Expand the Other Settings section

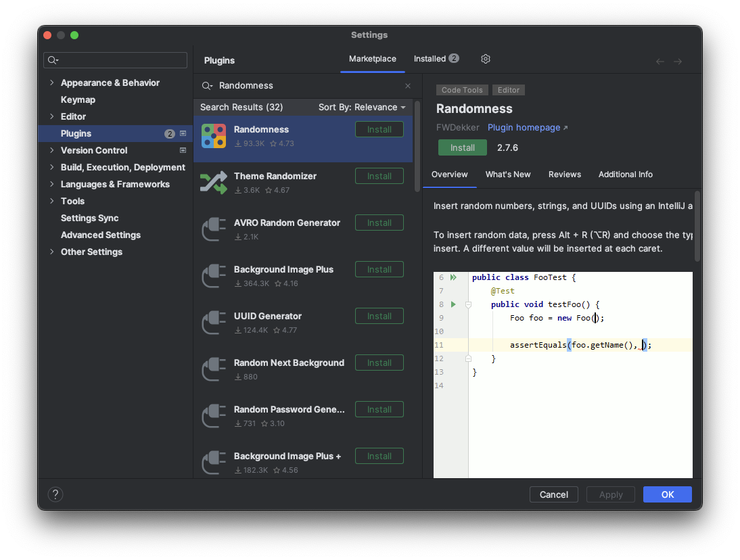pos(52,252)
